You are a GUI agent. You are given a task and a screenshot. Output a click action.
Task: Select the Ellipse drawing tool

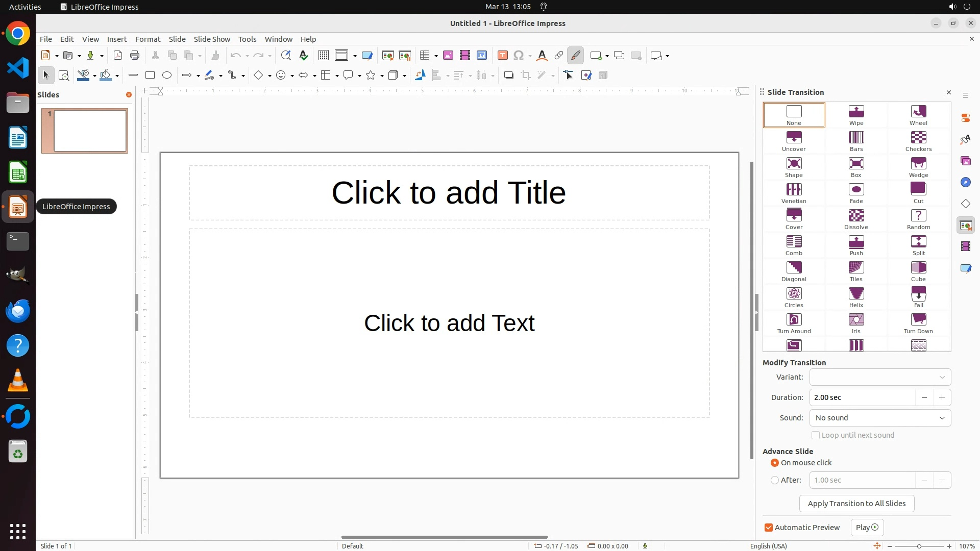pos(167,76)
